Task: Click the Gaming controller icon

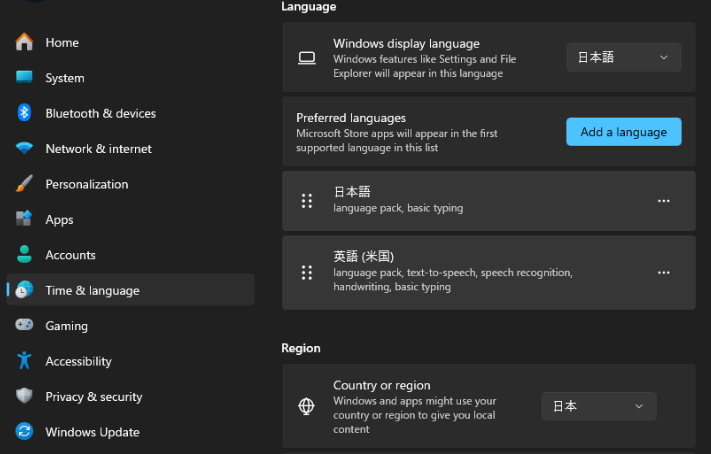Action: [x=25, y=326]
